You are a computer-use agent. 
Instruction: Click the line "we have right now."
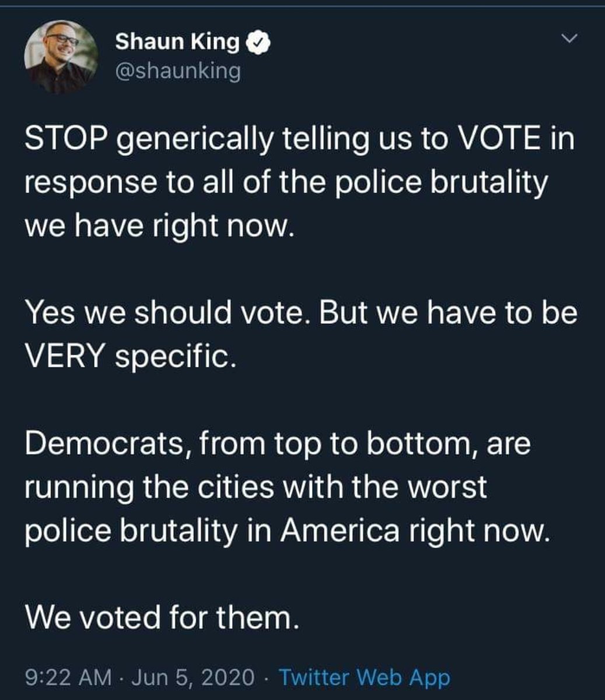157,224
